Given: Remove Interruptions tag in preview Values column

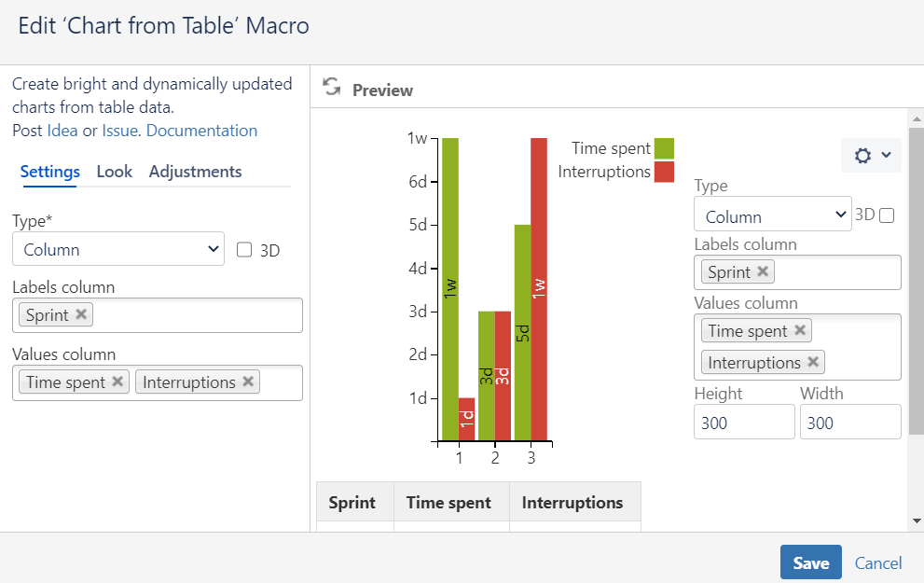Looking at the screenshot, I should coord(813,362).
